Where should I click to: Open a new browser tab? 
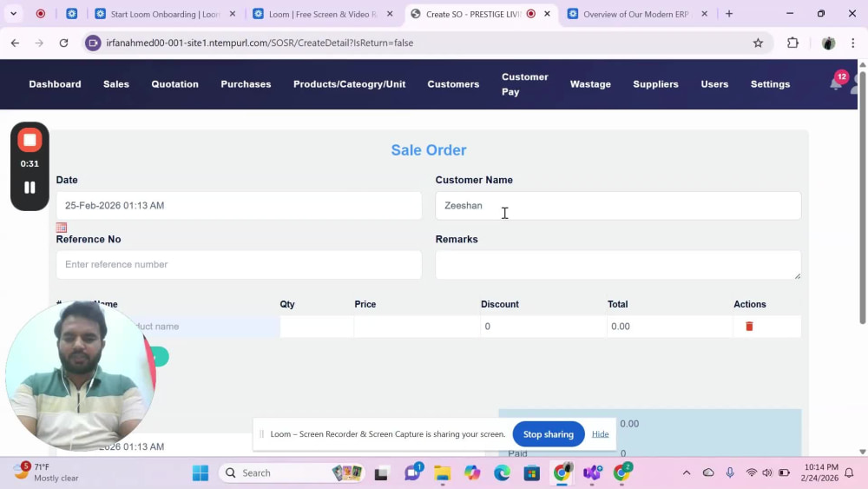pos(729,14)
